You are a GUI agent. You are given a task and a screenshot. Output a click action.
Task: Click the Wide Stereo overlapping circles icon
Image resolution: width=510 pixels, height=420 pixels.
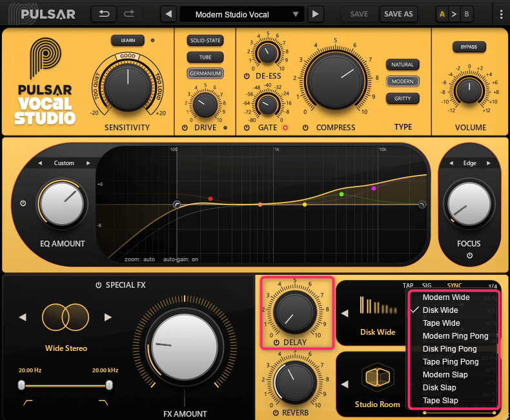click(x=65, y=317)
